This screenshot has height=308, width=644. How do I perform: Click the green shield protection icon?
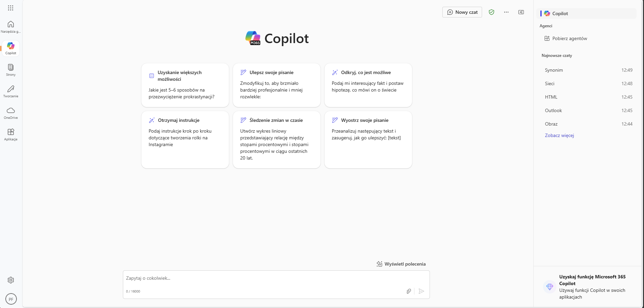[492, 12]
